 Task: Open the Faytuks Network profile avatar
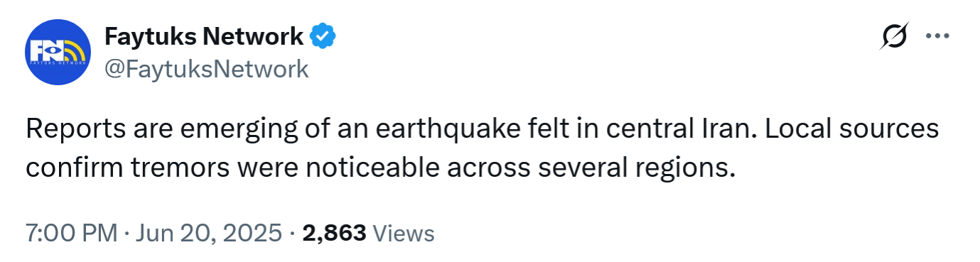tap(58, 53)
